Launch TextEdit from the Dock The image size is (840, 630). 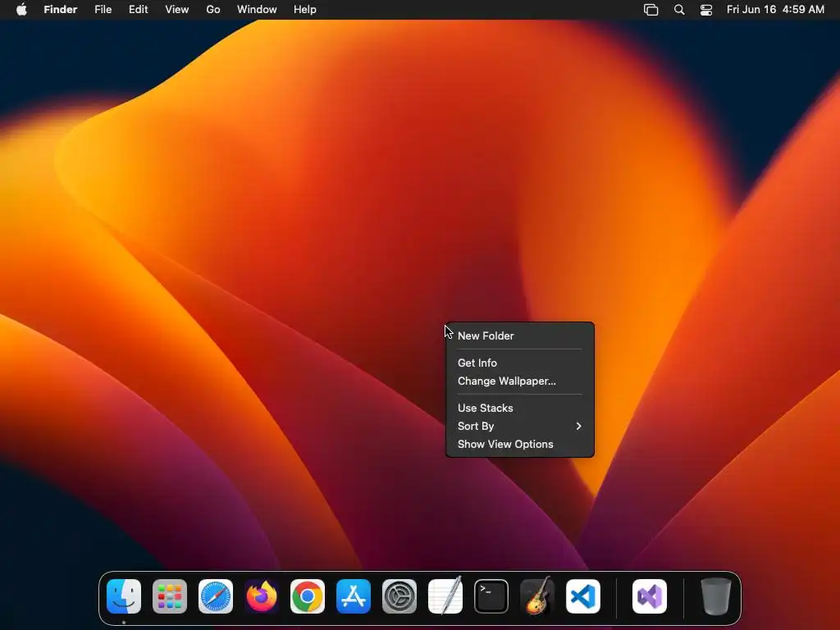tap(445, 596)
